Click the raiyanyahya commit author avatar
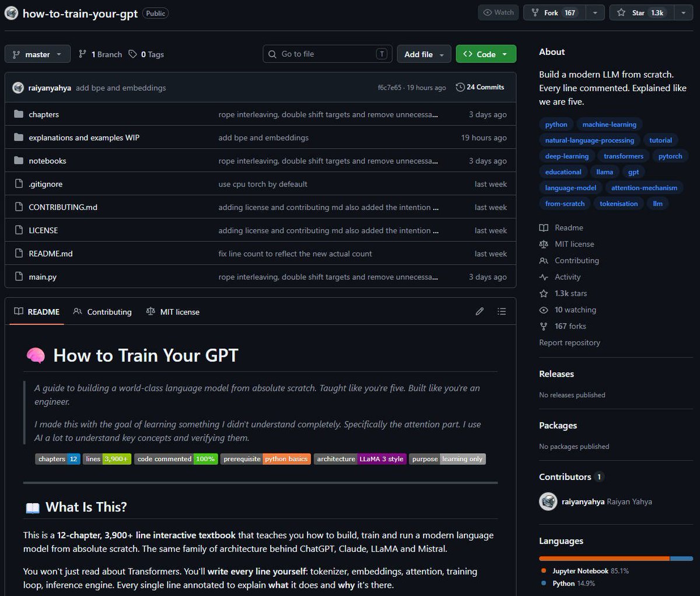 18,87
